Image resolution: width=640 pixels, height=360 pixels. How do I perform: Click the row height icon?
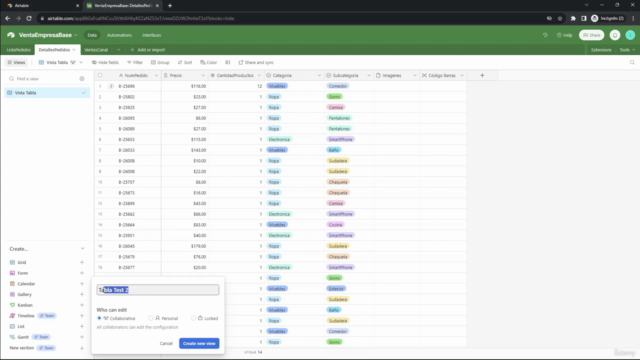[x=228, y=62]
